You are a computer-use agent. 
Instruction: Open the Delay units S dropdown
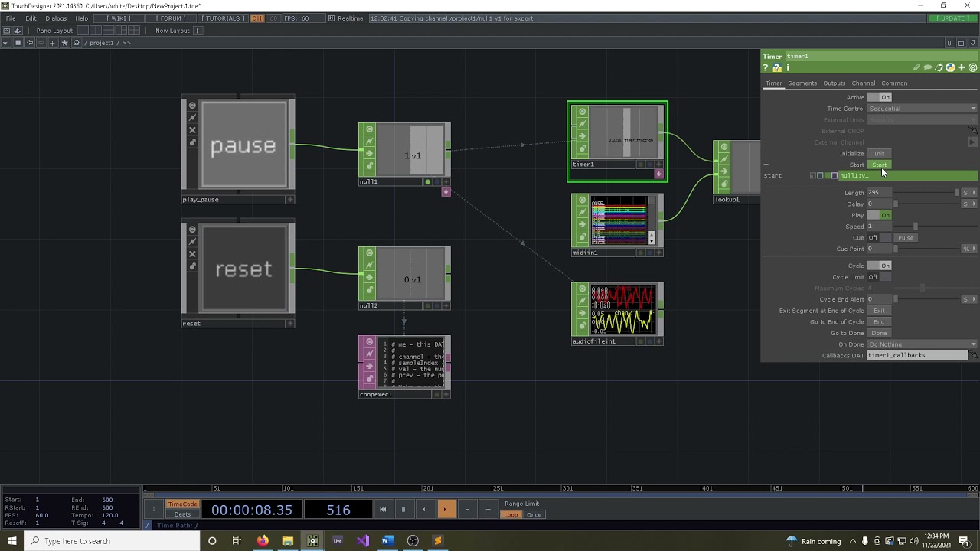[969, 204]
